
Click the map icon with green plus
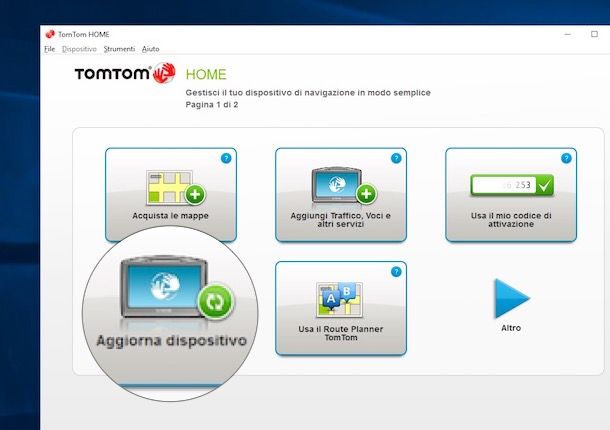tap(175, 188)
